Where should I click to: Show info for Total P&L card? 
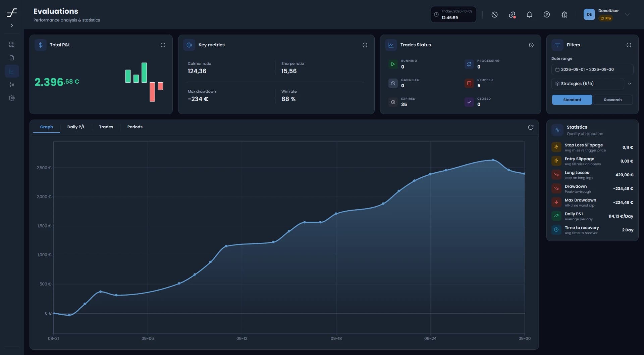(x=163, y=45)
